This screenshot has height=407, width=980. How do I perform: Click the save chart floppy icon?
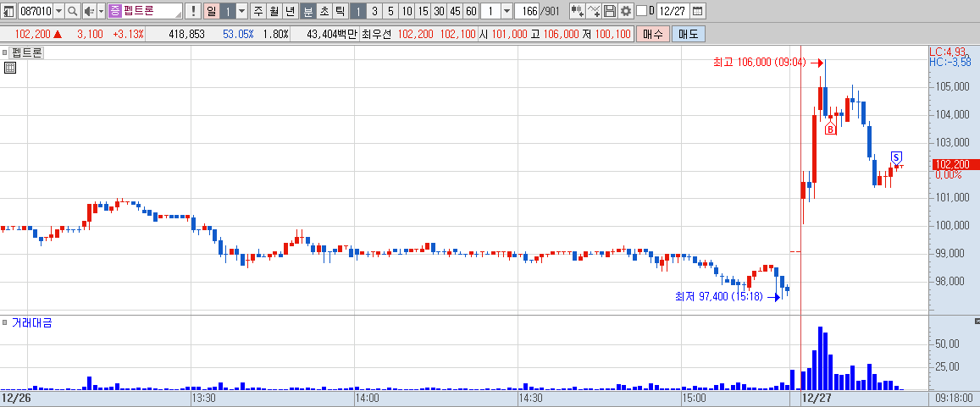610,11
